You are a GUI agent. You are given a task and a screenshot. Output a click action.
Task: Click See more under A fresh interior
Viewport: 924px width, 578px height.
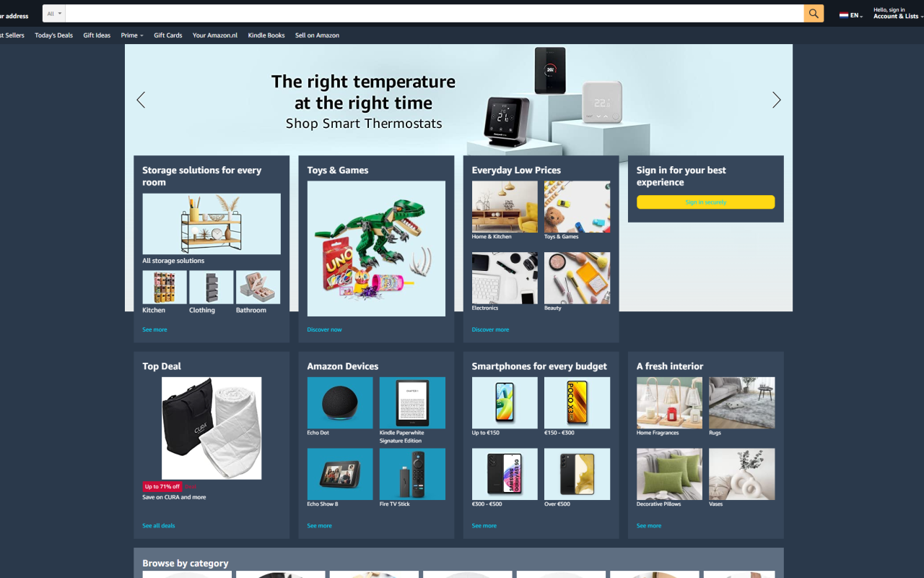pos(649,526)
